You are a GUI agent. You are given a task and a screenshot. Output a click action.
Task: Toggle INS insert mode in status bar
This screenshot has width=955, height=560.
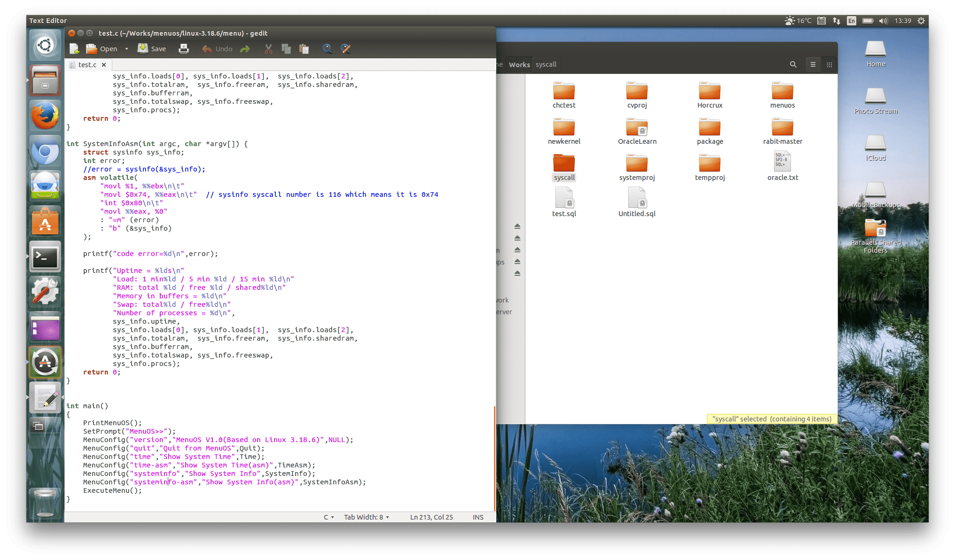[478, 517]
